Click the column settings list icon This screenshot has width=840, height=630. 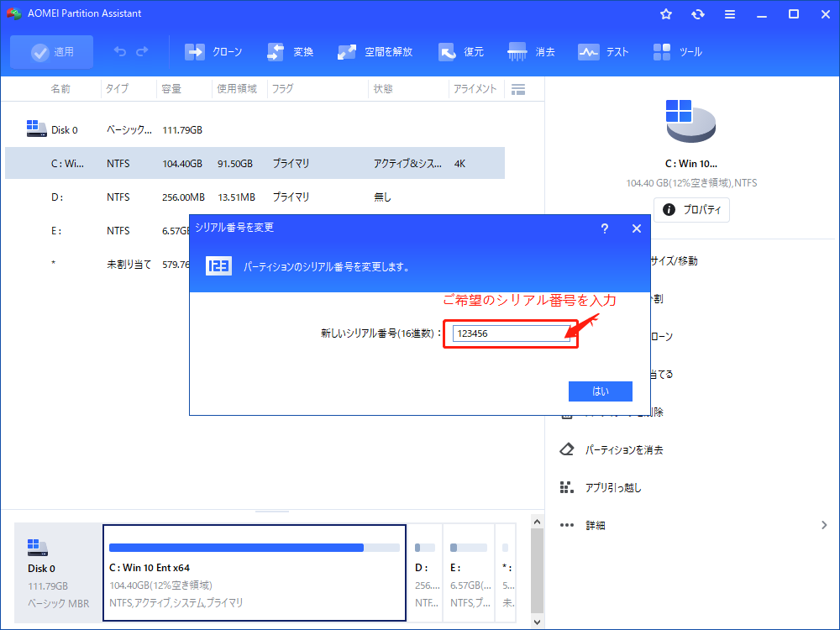click(518, 90)
